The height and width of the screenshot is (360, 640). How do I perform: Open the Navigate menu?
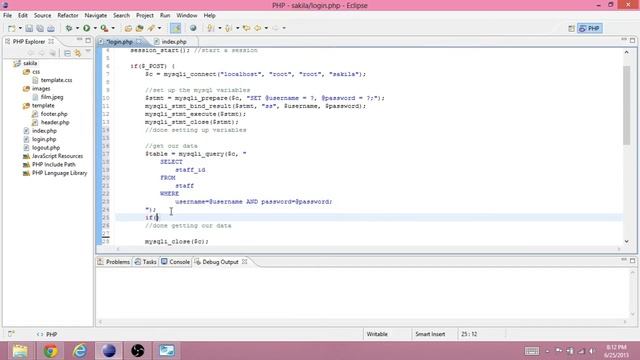(96, 15)
